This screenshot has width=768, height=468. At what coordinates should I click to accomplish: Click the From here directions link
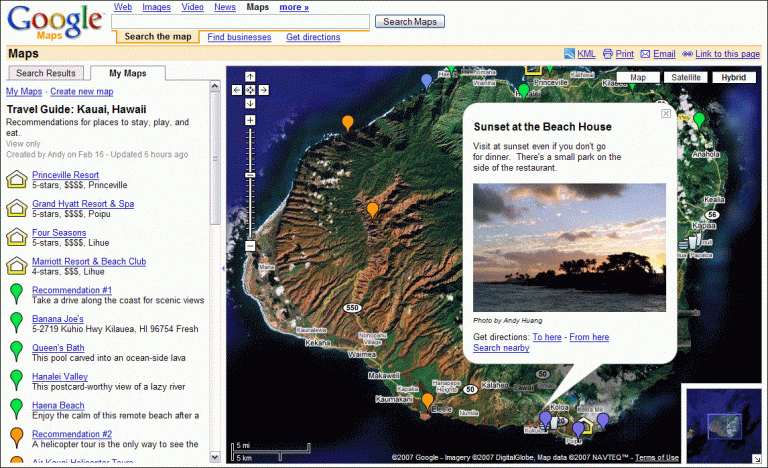[589, 337]
